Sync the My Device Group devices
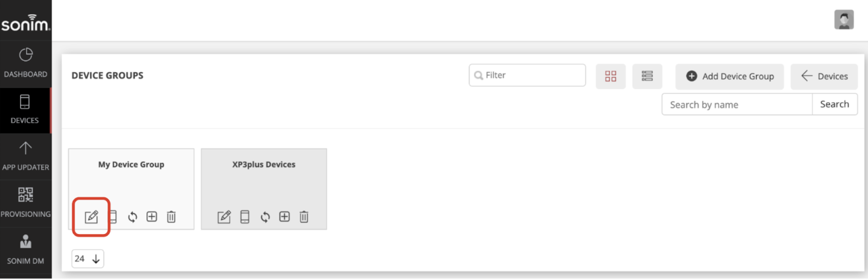This screenshot has height=279, width=868. click(133, 217)
